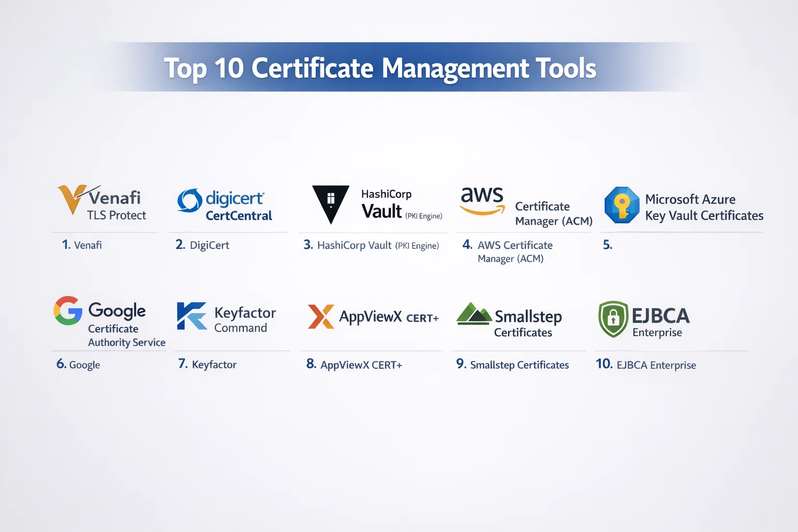The width and height of the screenshot is (798, 532).
Task: Open the '7. Keyfactor' list label
Action: [x=207, y=364]
